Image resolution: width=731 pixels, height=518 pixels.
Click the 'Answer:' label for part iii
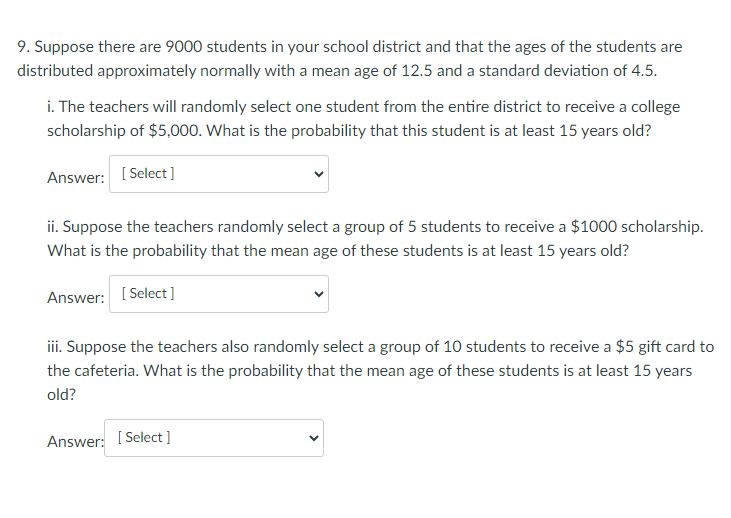tap(76, 442)
